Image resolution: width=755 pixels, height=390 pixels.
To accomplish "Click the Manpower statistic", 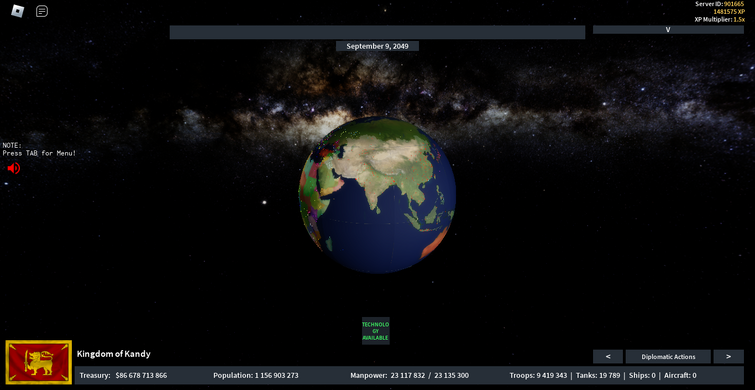I will click(409, 376).
